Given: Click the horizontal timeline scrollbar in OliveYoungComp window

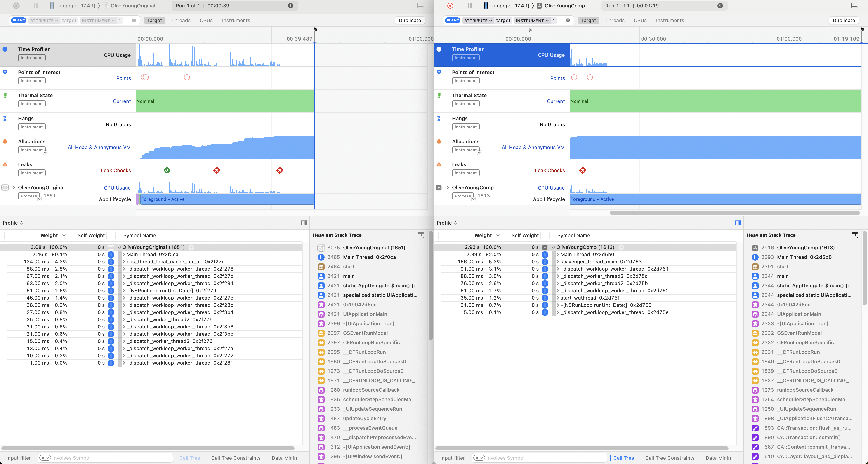Looking at the screenshot, I should (735, 213).
